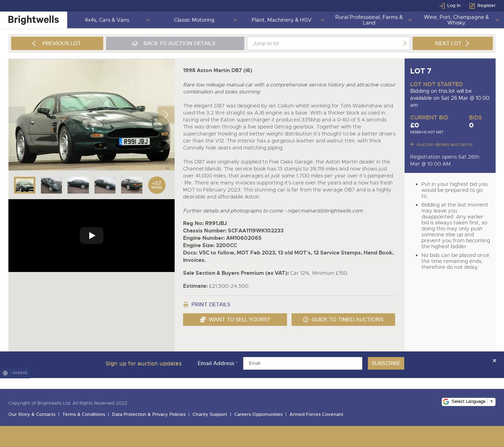The height and width of the screenshot is (447, 504).
Task: Select the fourth car thumbnail
Action: (105, 185)
